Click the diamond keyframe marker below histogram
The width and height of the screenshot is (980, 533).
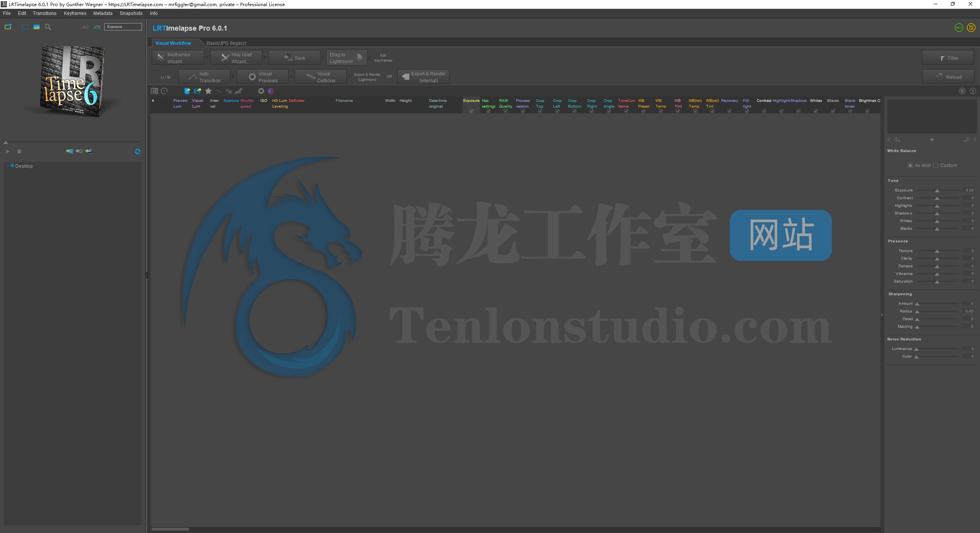coord(932,140)
